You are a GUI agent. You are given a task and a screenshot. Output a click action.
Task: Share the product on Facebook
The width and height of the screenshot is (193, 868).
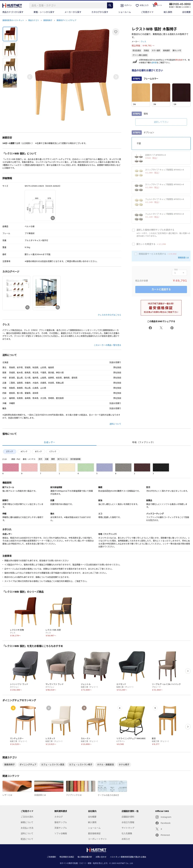150,328
